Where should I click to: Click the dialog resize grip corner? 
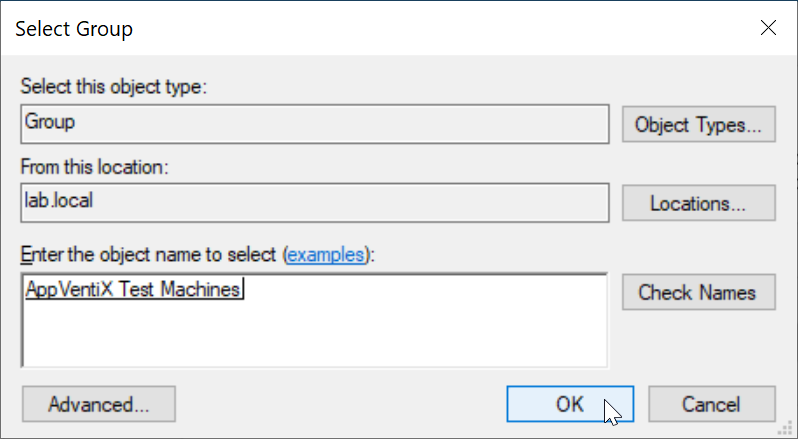(x=788, y=429)
